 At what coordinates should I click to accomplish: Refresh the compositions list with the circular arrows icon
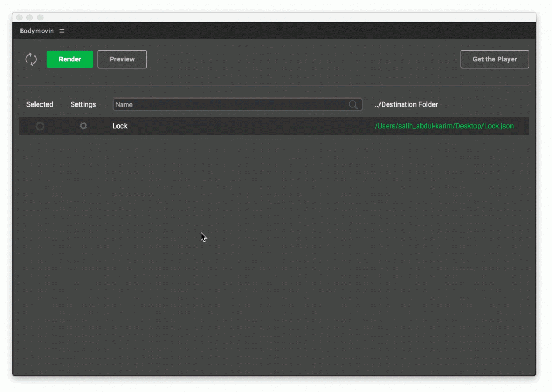(31, 59)
